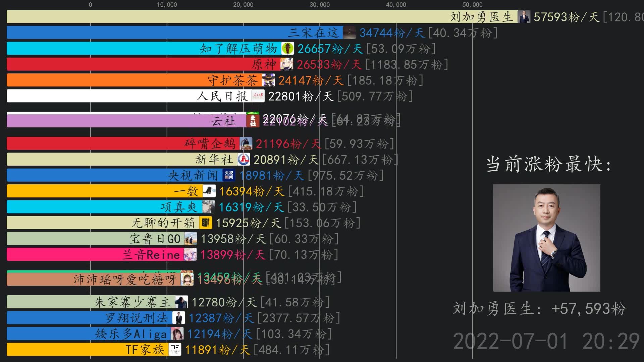
Task: Click the 一数 bar label
Action: (x=186, y=191)
